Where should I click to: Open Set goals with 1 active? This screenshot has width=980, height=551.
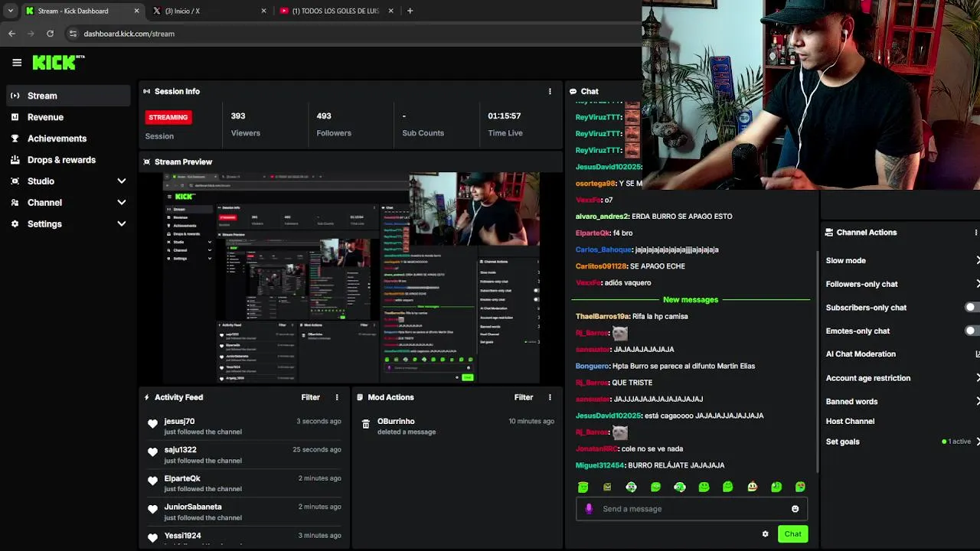pyautogui.click(x=901, y=442)
